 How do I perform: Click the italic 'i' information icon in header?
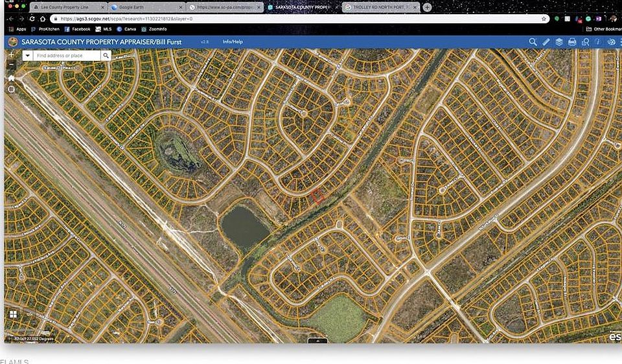pos(599,42)
